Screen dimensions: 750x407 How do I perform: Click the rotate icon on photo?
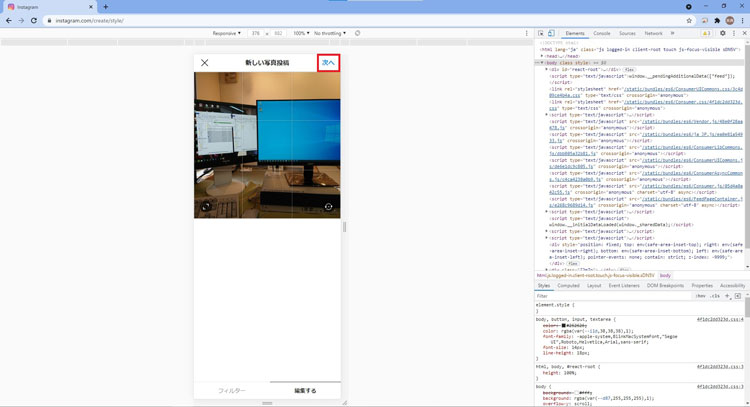pos(329,207)
